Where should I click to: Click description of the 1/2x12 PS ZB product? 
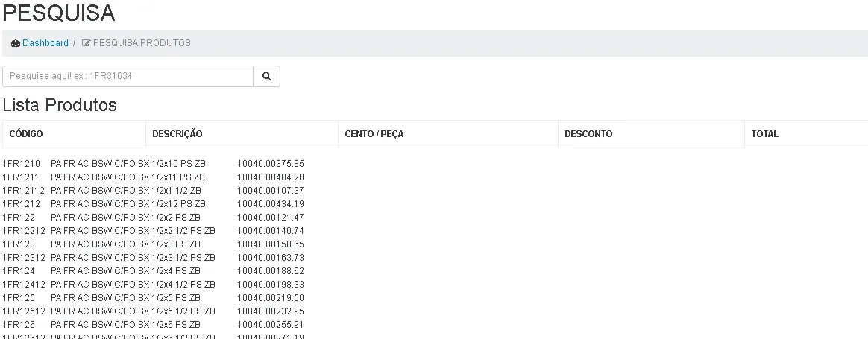pyautogui.click(x=128, y=204)
